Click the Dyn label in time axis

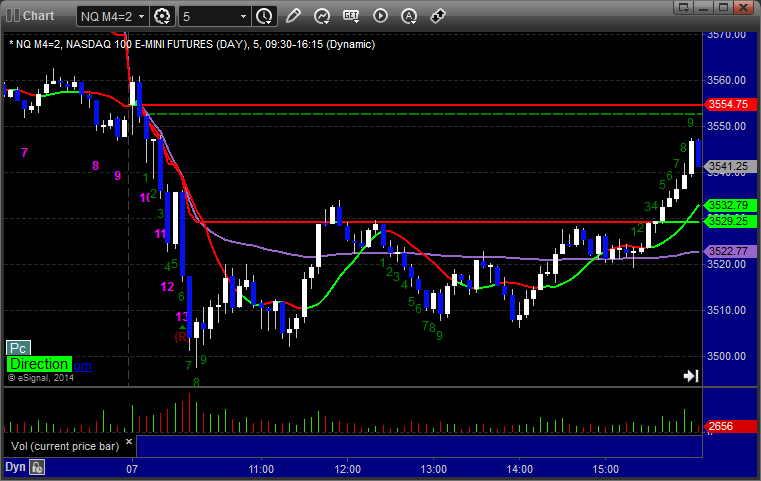click(16, 467)
